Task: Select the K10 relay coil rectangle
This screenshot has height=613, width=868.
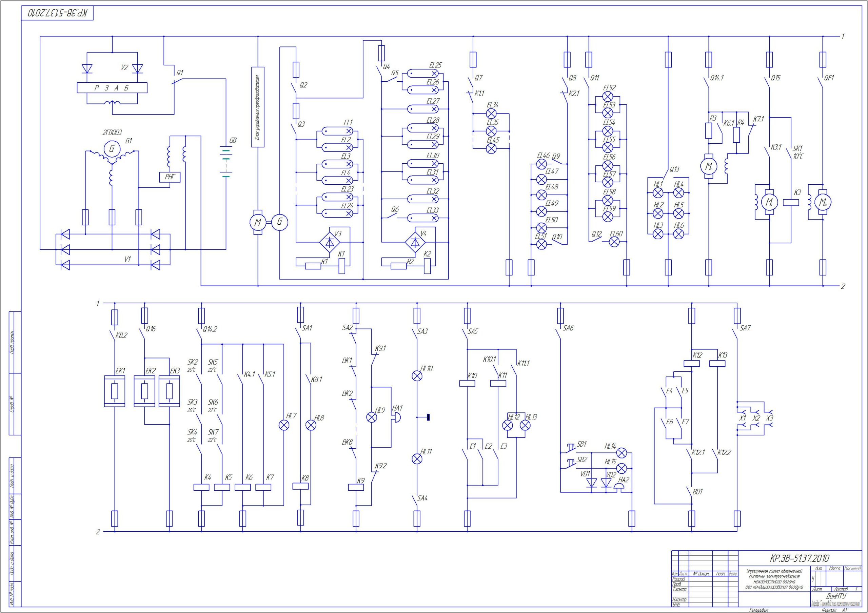Action: tap(467, 383)
